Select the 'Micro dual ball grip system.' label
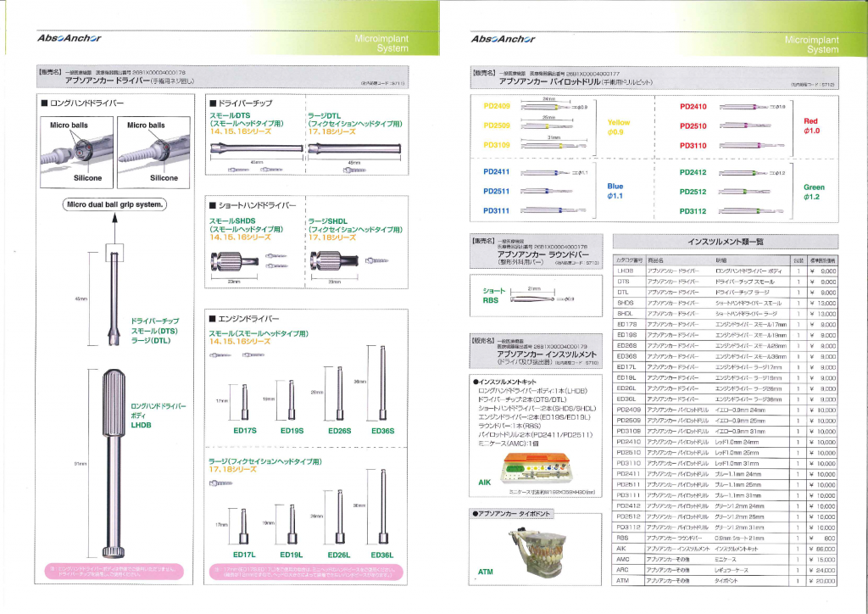 [x=115, y=205]
